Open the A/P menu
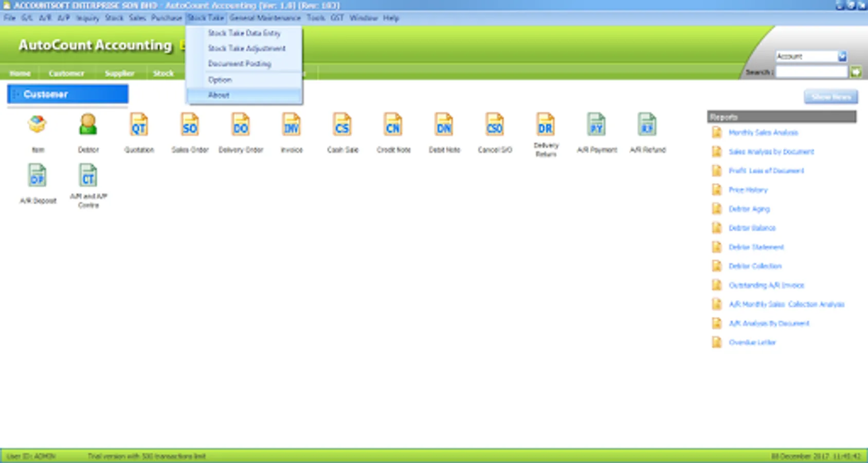868x463 pixels. (64, 18)
